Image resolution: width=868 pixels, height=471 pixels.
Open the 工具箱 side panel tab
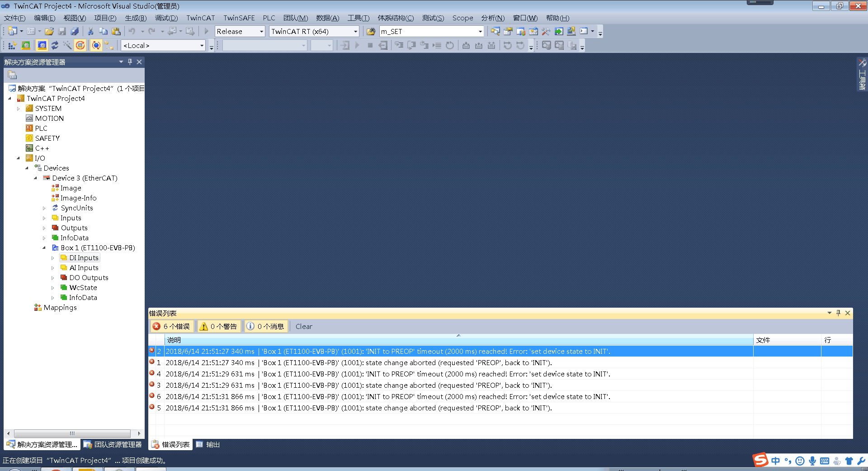[862, 74]
